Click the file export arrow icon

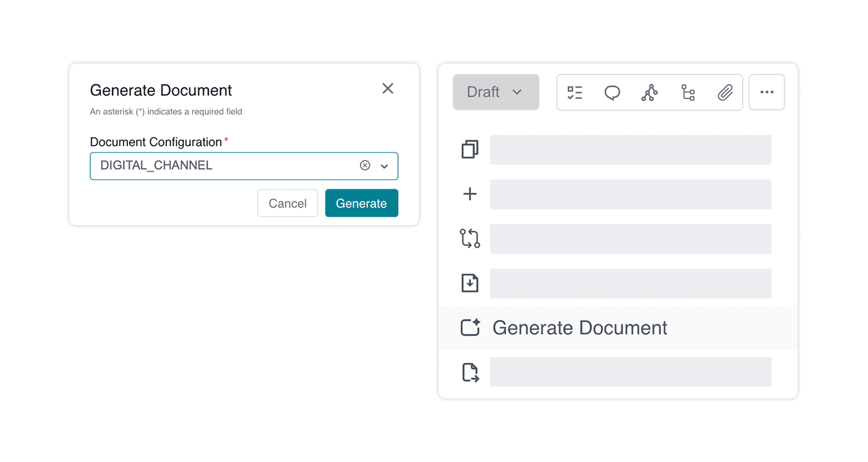click(x=470, y=372)
